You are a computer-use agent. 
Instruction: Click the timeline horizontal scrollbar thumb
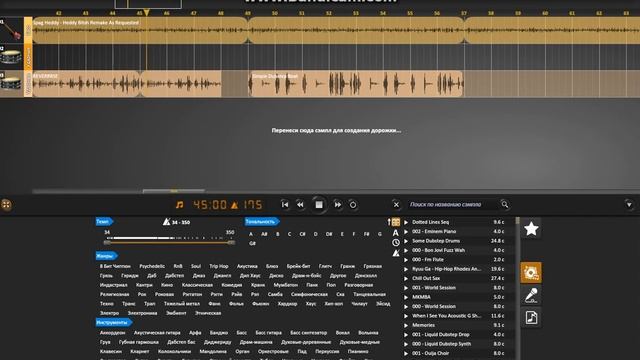point(174,191)
